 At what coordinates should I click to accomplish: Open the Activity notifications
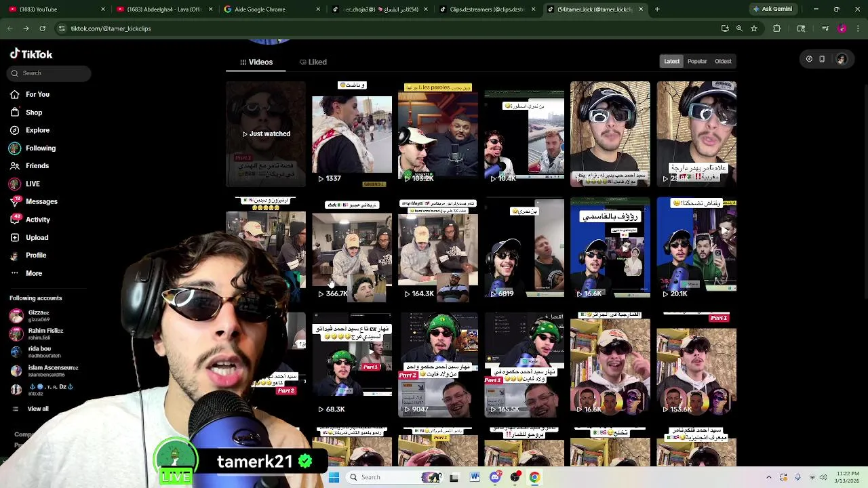[x=31, y=220]
